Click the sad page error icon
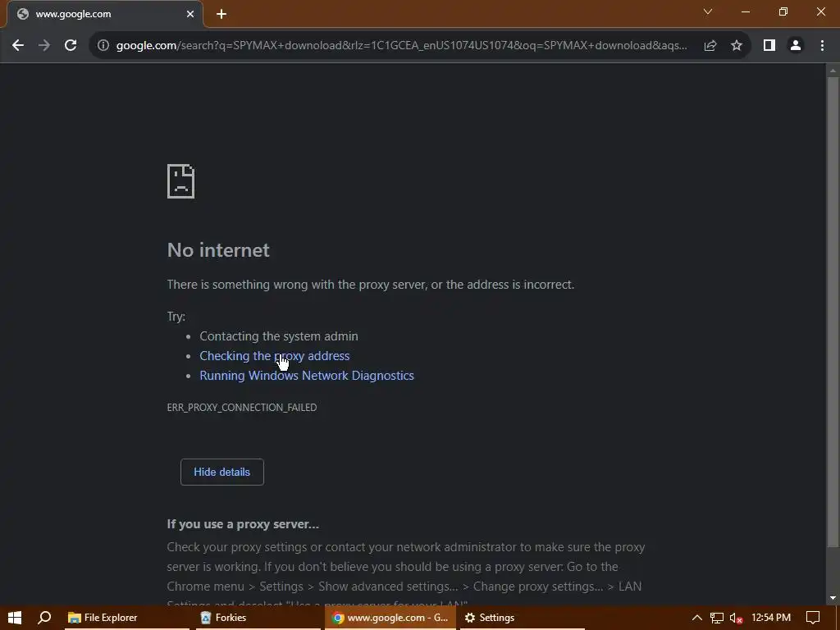The width and height of the screenshot is (840, 630). [181, 181]
